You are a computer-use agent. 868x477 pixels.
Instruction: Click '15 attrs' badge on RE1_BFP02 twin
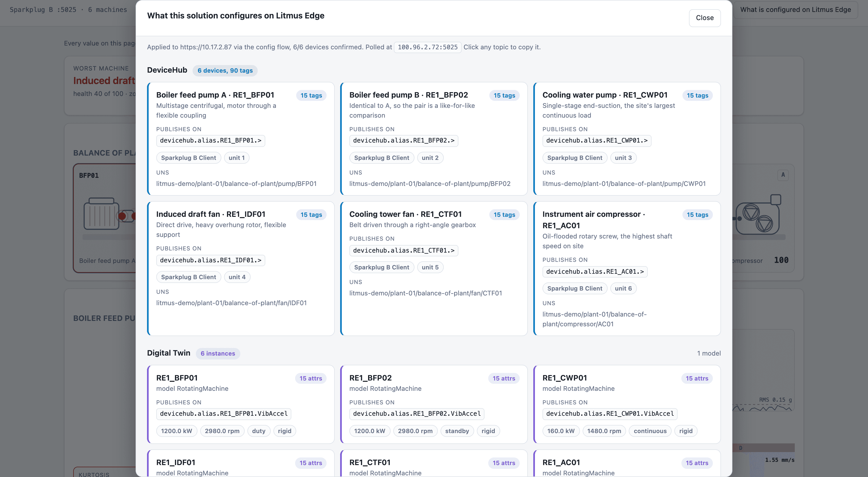point(504,378)
